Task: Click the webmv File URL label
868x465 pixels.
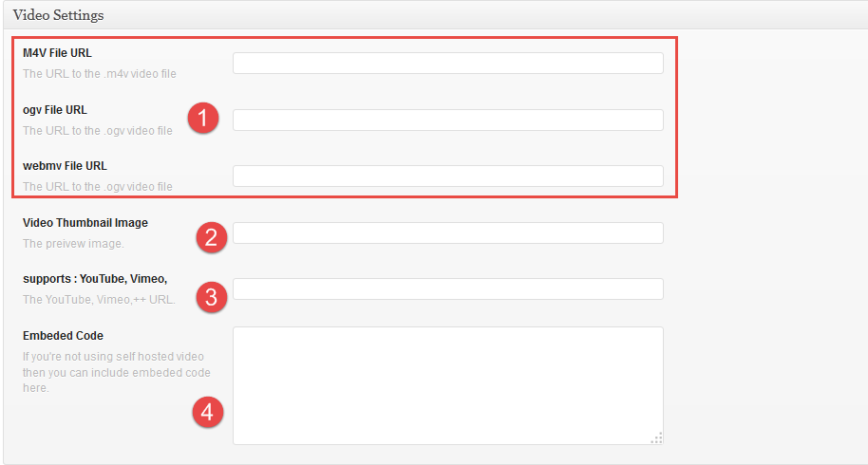Action: (x=65, y=166)
